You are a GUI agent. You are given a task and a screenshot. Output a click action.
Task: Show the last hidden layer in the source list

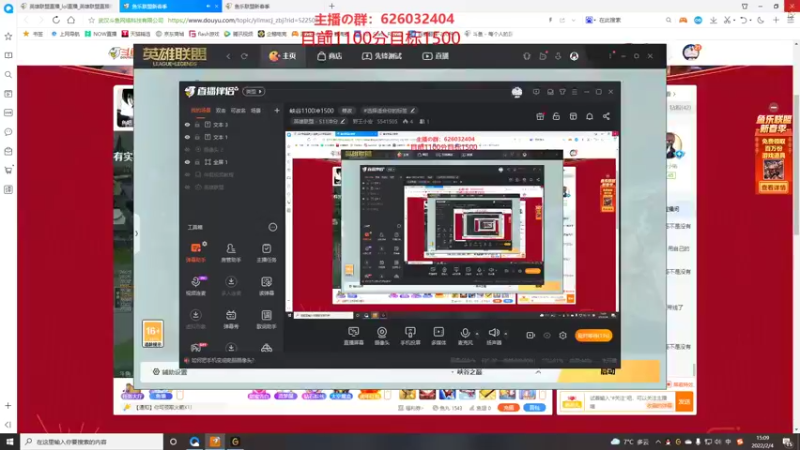pyautogui.click(x=187, y=187)
